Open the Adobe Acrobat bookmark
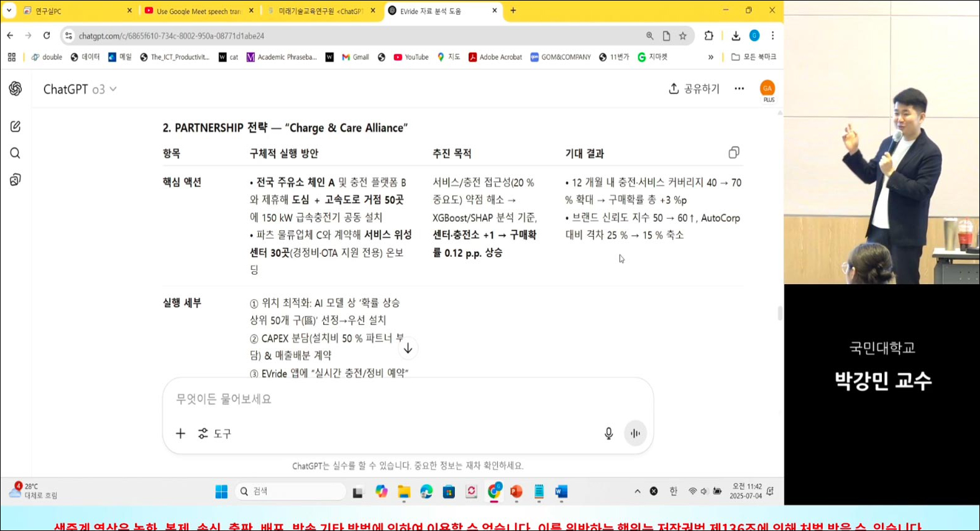 click(495, 57)
